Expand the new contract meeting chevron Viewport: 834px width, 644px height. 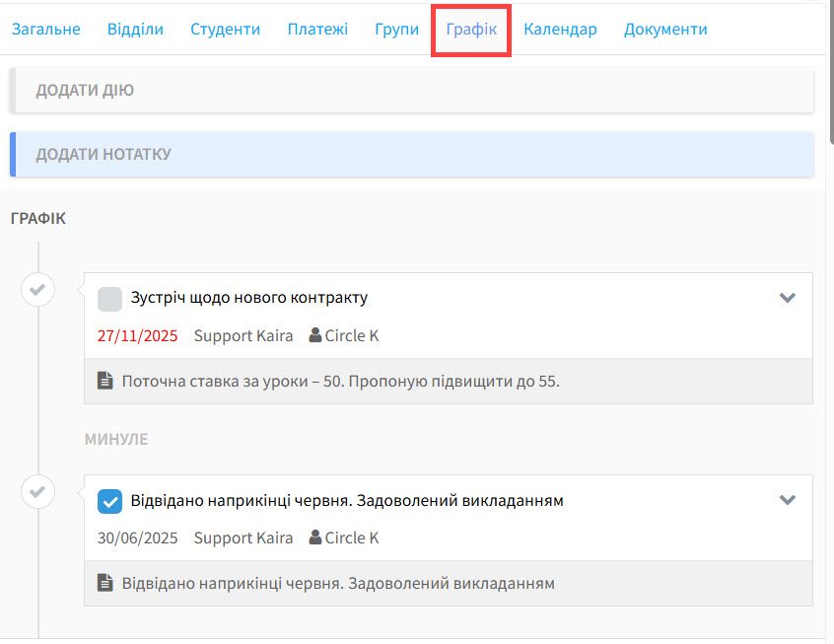pos(787,298)
